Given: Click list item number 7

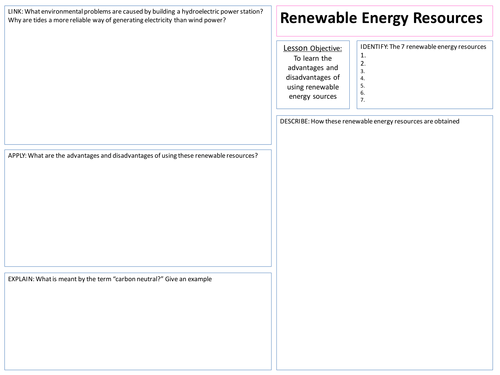Looking at the screenshot, I should coord(363,100).
